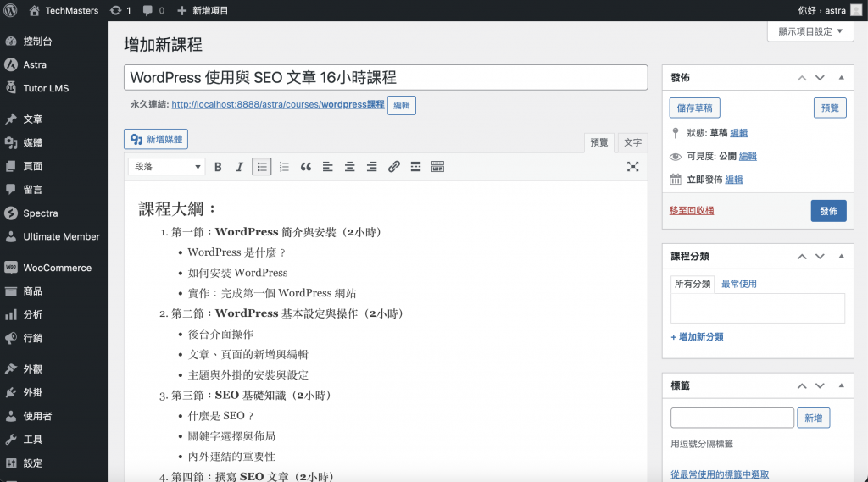Edit the 可見度 visibility setting
The width and height of the screenshot is (868, 482).
(748, 156)
